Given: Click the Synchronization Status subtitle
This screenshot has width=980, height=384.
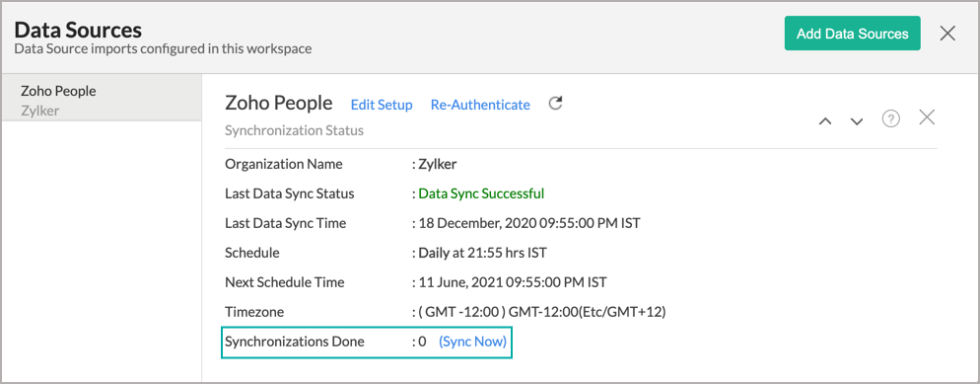Looking at the screenshot, I should (294, 131).
